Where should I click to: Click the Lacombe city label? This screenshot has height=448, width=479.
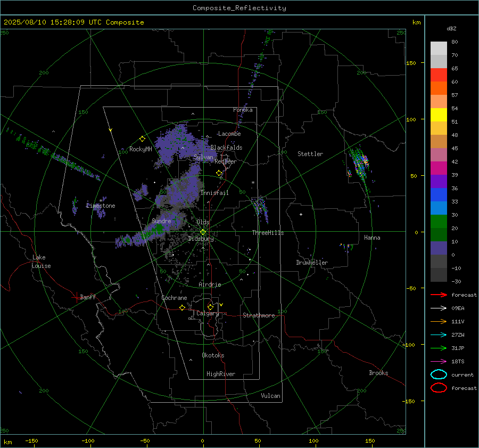click(229, 134)
